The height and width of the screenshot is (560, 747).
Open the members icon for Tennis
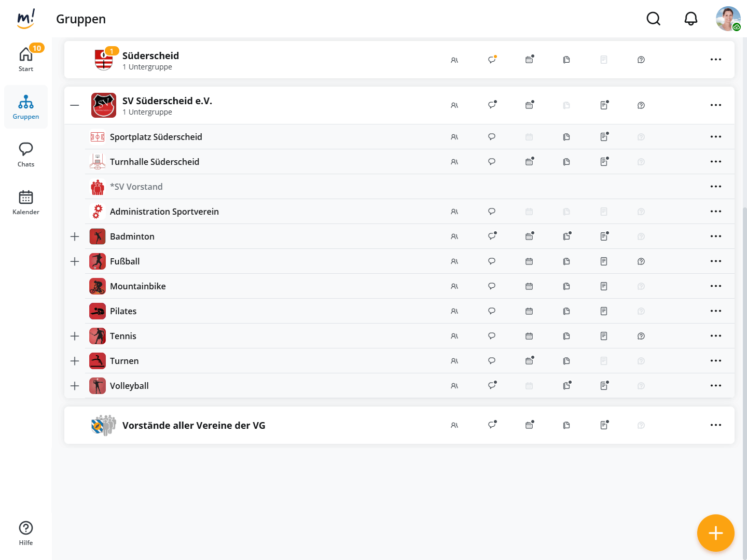pyautogui.click(x=454, y=336)
